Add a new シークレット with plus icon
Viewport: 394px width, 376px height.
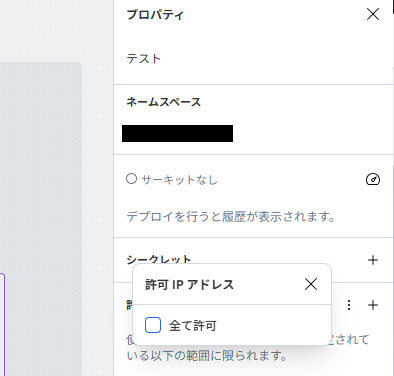[373, 260]
